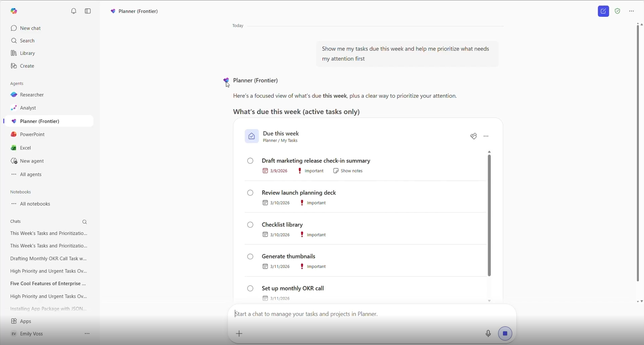
Task: Select the Analyst agent
Action: [23, 108]
